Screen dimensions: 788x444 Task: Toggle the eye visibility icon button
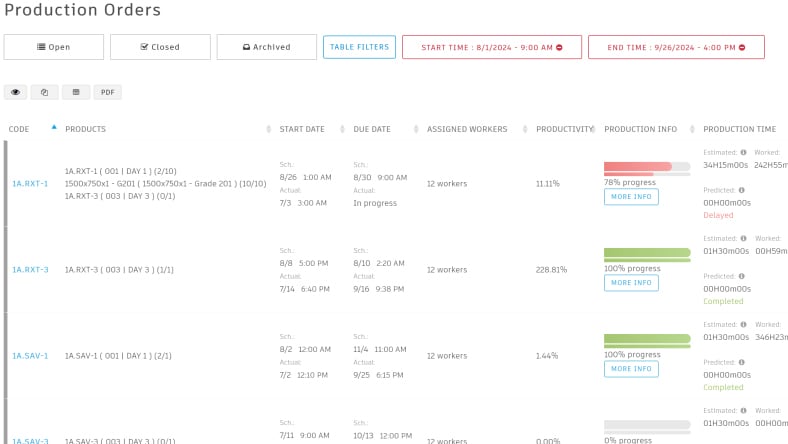(x=16, y=92)
